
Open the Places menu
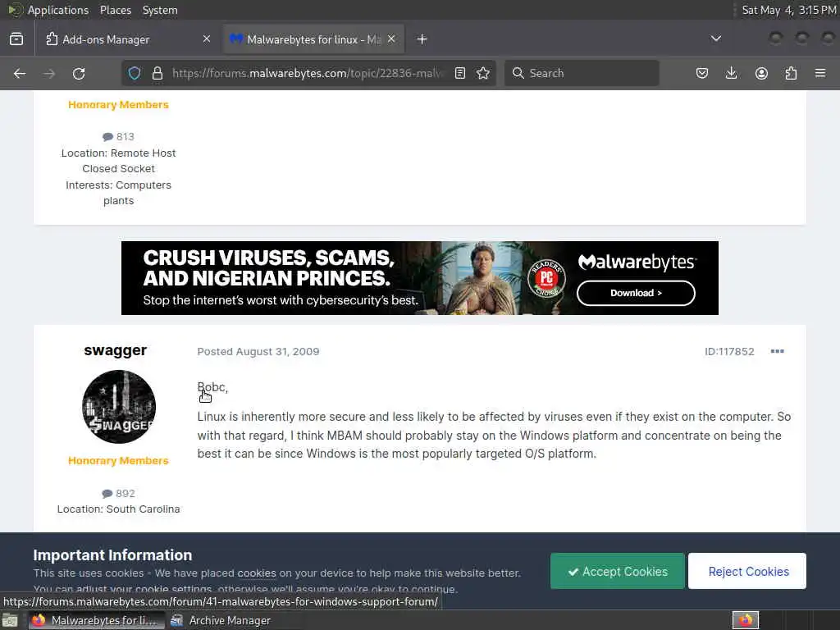coord(116,10)
